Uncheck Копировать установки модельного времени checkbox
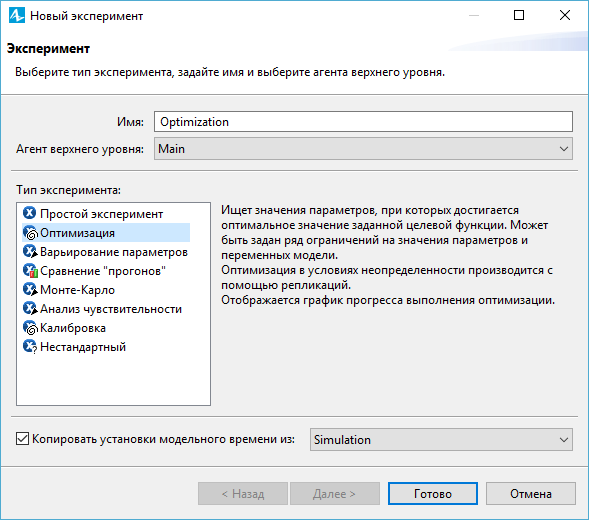Screen dimensions: 589x520 click(x=22, y=438)
